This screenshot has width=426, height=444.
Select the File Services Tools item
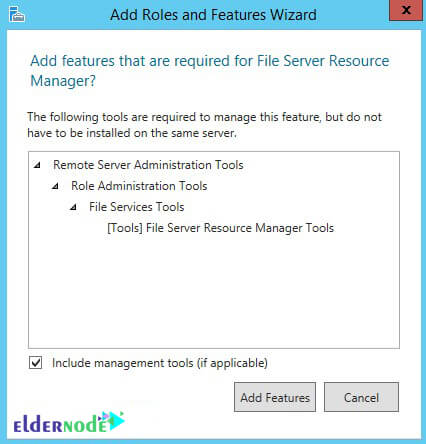(137, 207)
